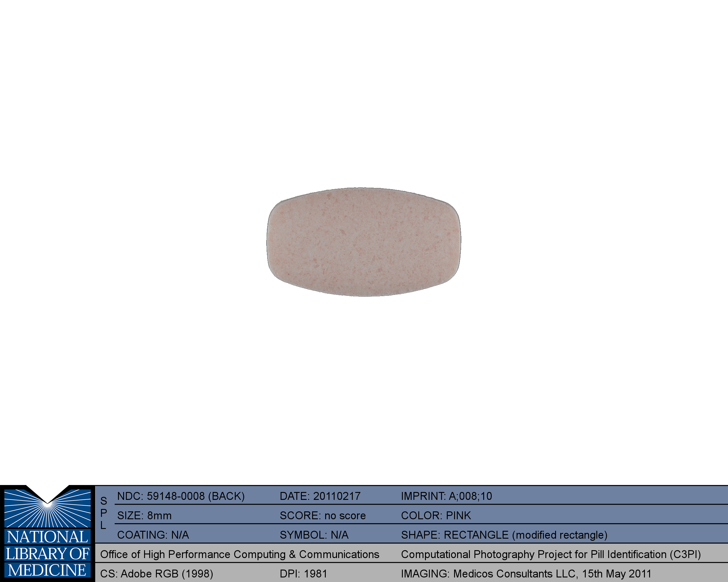Click the word NATIONAL in logo
This screenshot has width=728, height=582.
pyautogui.click(x=47, y=537)
